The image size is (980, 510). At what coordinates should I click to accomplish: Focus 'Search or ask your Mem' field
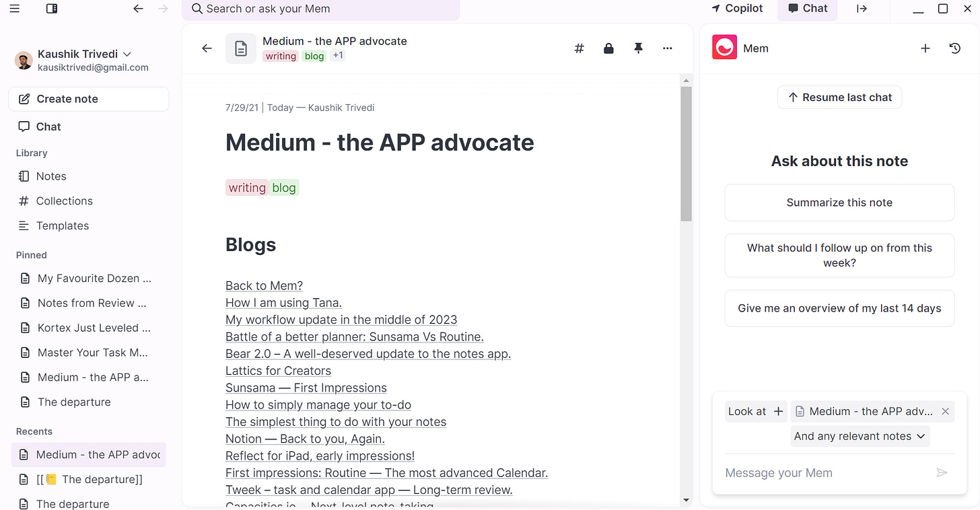tap(320, 9)
